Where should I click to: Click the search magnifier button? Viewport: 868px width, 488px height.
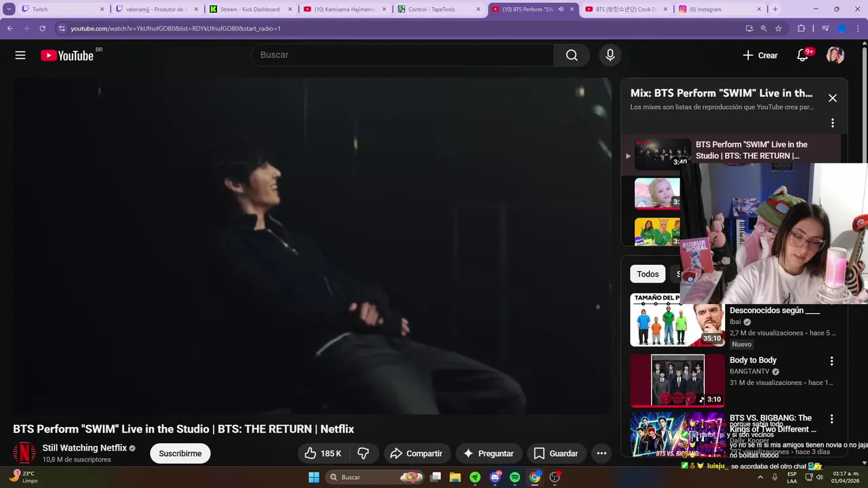click(x=572, y=55)
